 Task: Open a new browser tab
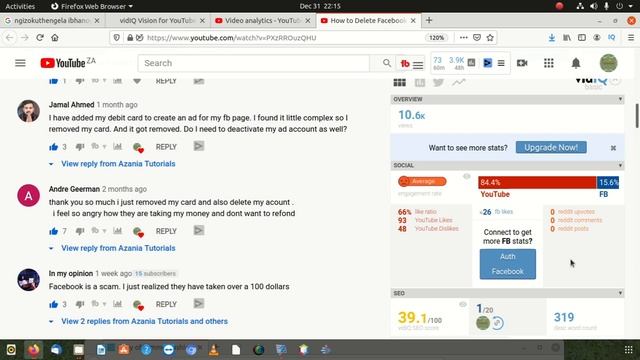429,20
